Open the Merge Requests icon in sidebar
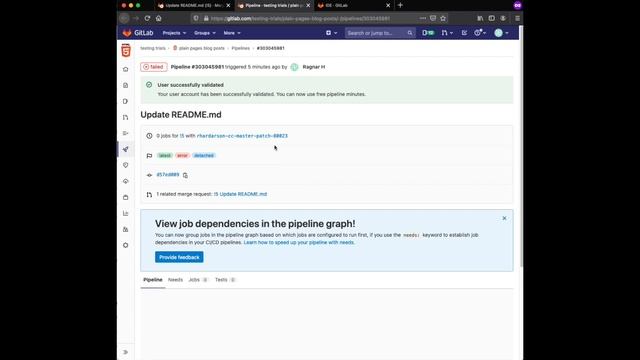 (x=125, y=117)
